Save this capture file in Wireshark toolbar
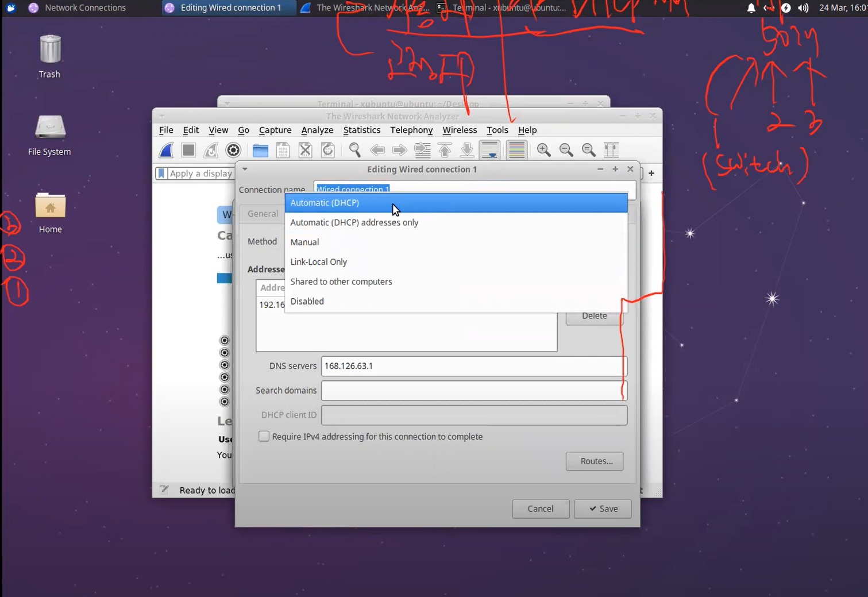The width and height of the screenshot is (868, 597). tap(283, 150)
